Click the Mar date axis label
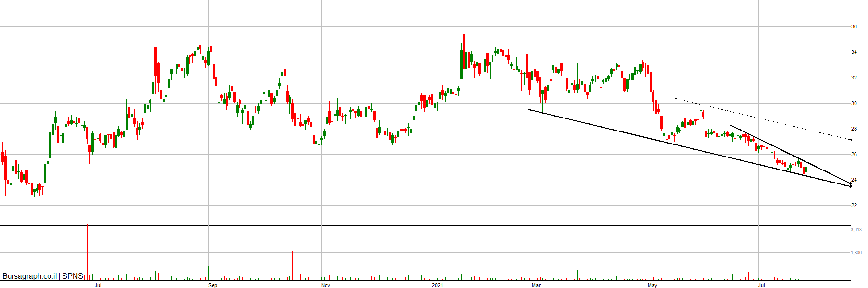Screen dimensions: 868x288 coord(536,285)
